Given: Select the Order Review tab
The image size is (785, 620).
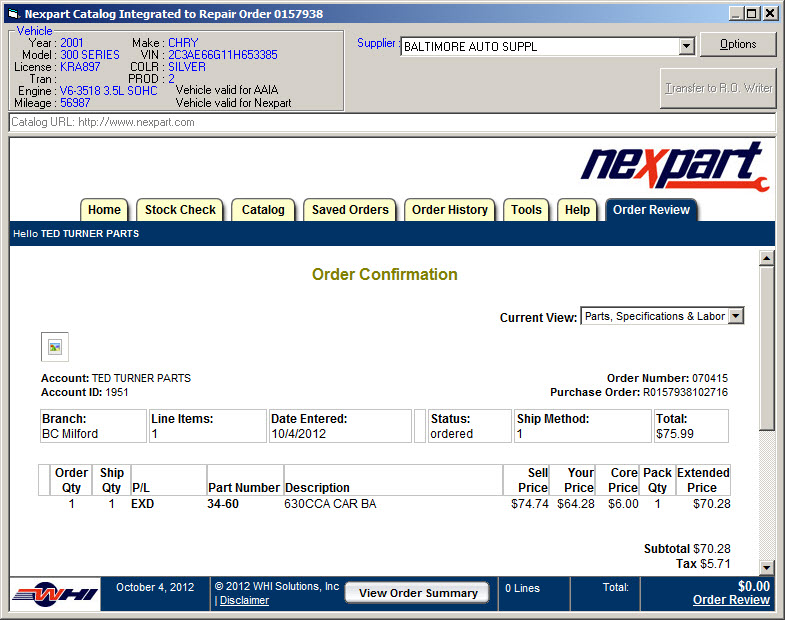Looking at the screenshot, I should coord(651,210).
